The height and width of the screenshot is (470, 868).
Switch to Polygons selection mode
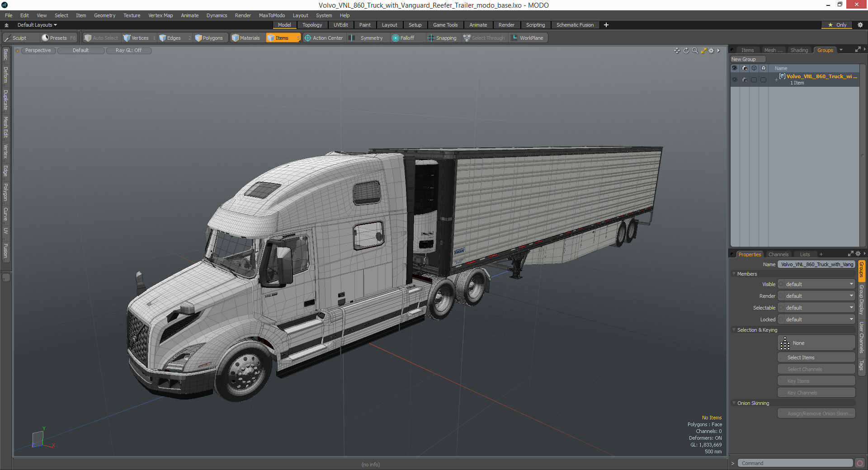[x=211, y=38]
